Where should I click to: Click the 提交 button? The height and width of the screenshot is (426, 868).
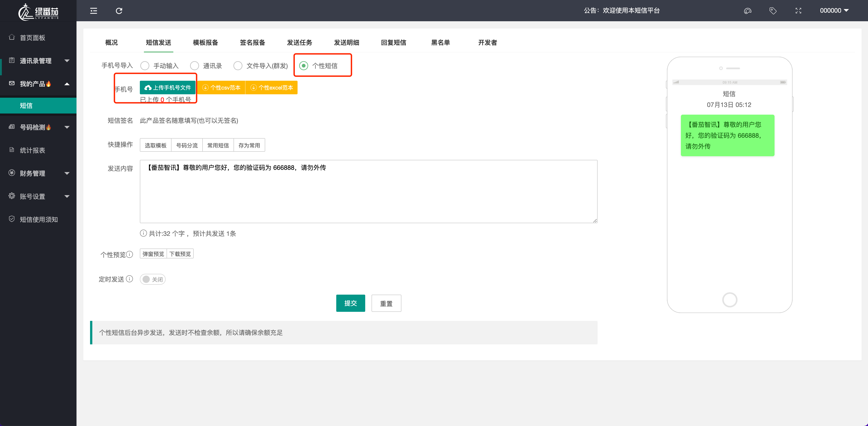(350, 303)
